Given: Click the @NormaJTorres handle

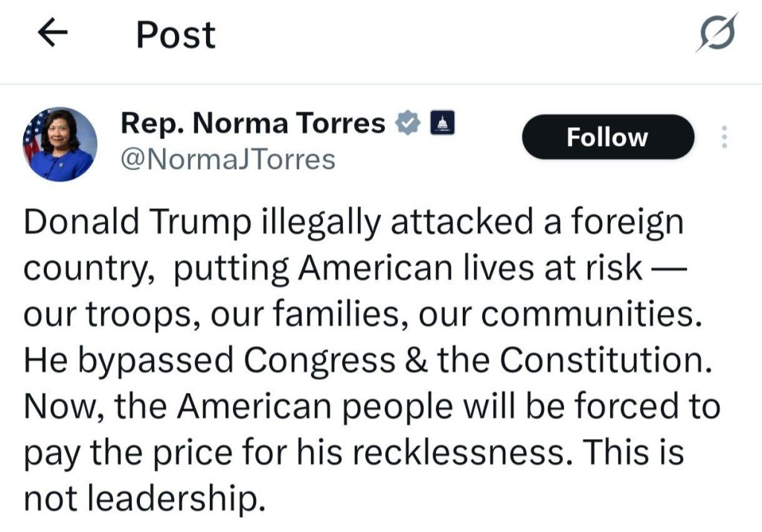Looking at the screenshot, I should [228, 159].
